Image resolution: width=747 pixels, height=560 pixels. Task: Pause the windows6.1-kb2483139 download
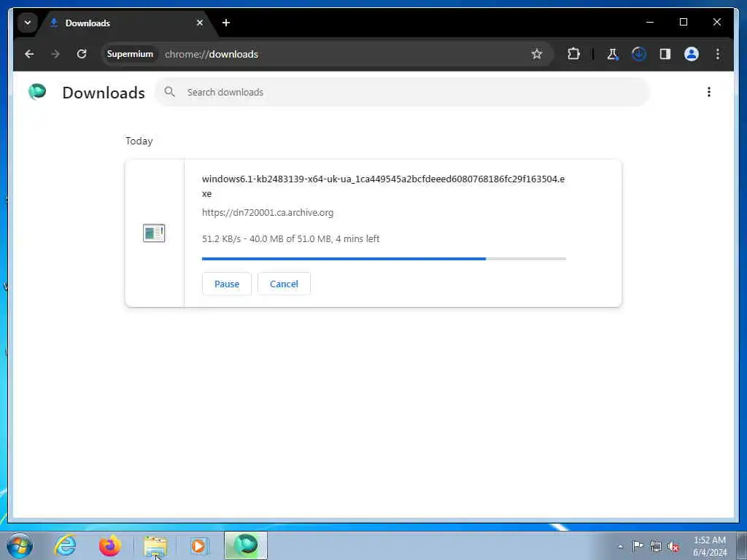pos(227,284)
